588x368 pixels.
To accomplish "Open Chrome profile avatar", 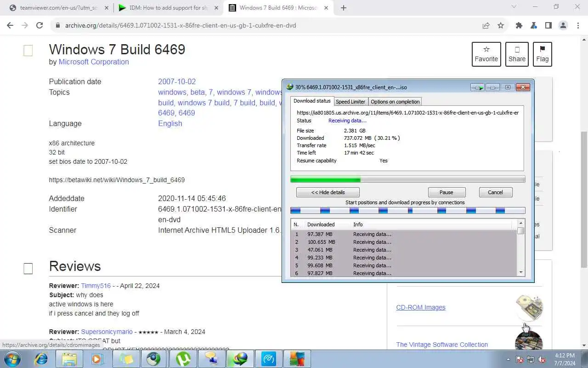I will point(563,25).
